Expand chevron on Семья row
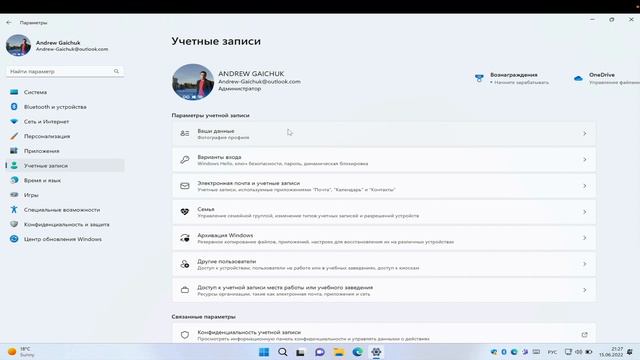This screenshot has height=360, width=640. click(584, 212)
